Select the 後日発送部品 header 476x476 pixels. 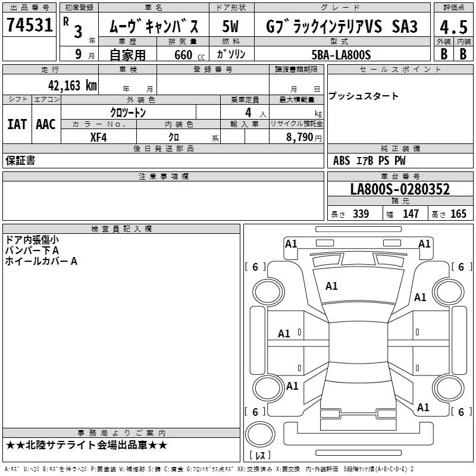pyautogui.click(x=163, y=148)
